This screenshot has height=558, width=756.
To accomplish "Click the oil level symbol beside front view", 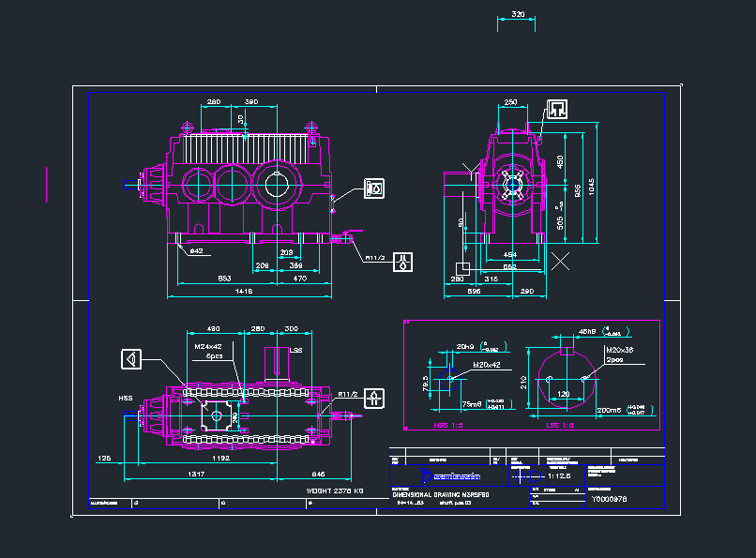I will [375, 189].
